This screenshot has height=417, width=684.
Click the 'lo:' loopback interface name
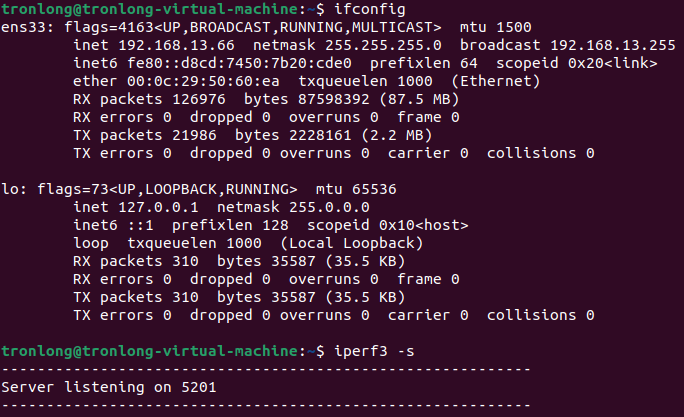coord(14,189)
